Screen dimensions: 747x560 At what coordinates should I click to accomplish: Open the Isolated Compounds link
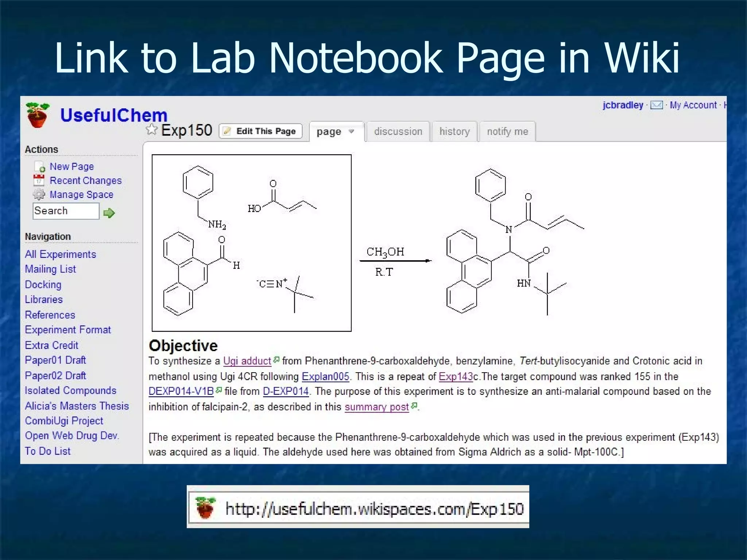click(x=70, y=390)
